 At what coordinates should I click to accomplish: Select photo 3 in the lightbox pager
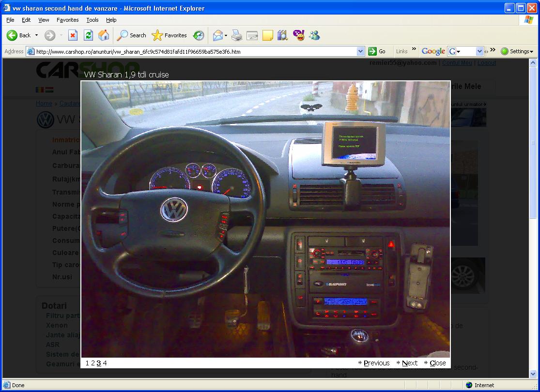(99, 363)
